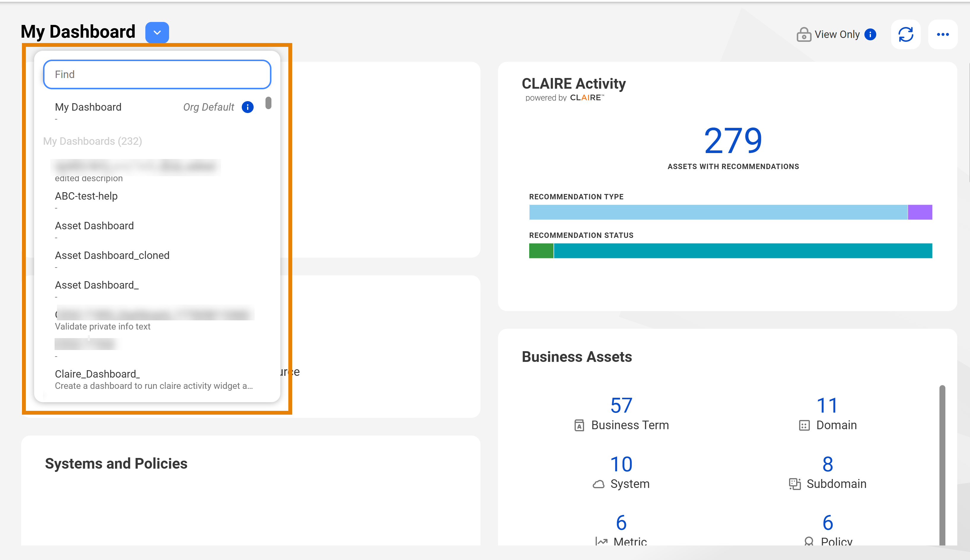This screenshot has width=970, height=560.
Task: Open the 57 Business Term count
Action: [x=621, y=405]
